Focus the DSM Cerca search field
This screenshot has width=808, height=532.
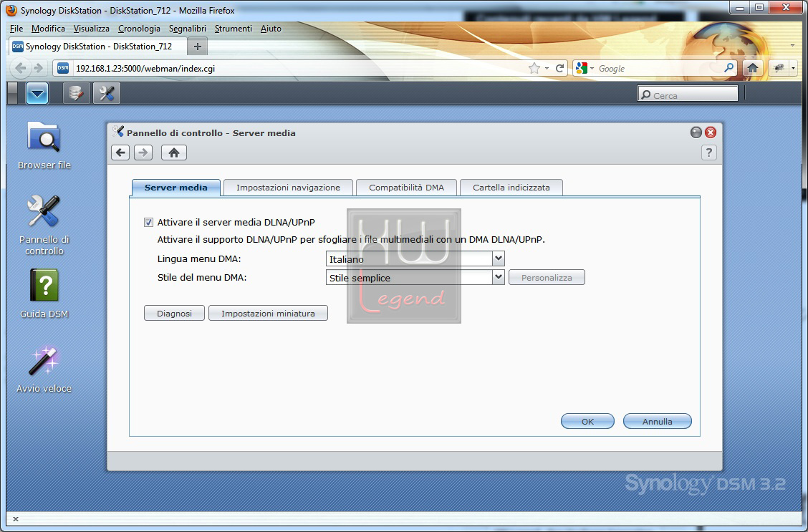point(688,95)
